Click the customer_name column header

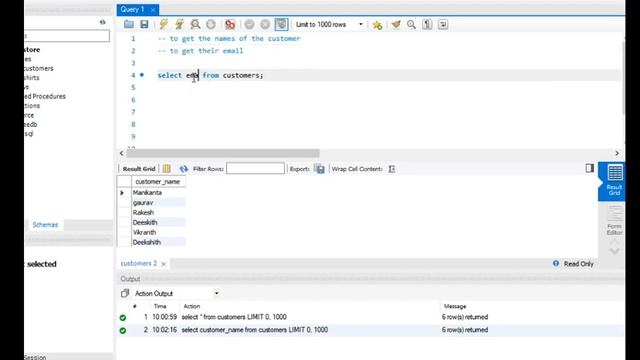158,182
